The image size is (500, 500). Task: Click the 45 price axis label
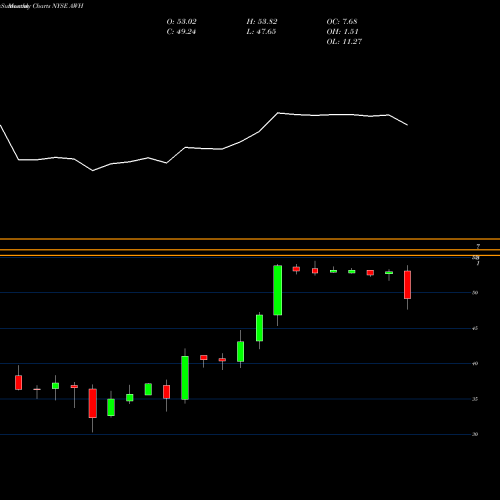click(475, 328)
